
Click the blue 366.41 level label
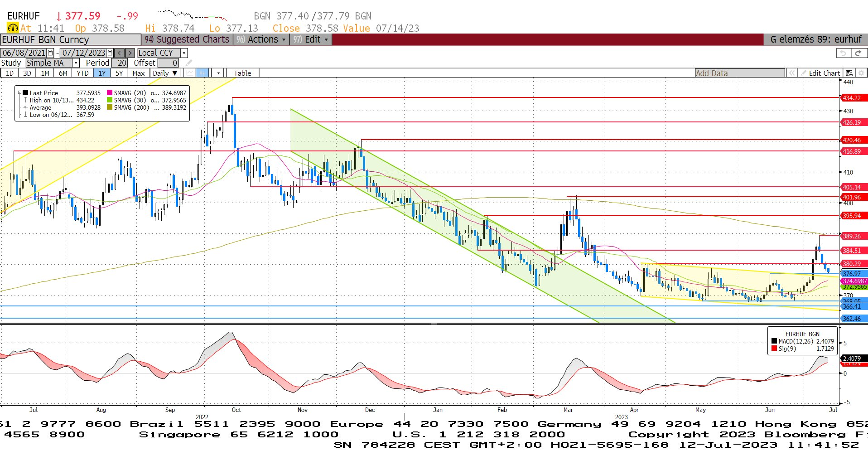854,307
